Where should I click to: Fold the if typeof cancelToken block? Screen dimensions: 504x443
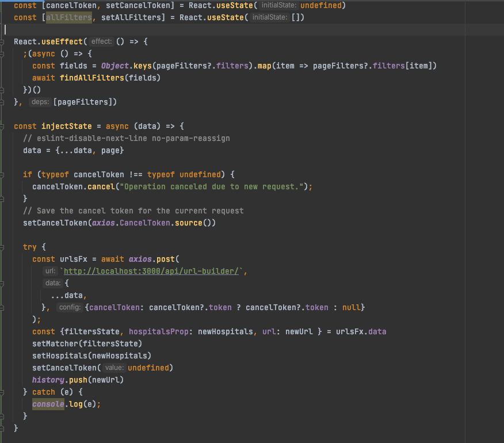tap(2, 175)
